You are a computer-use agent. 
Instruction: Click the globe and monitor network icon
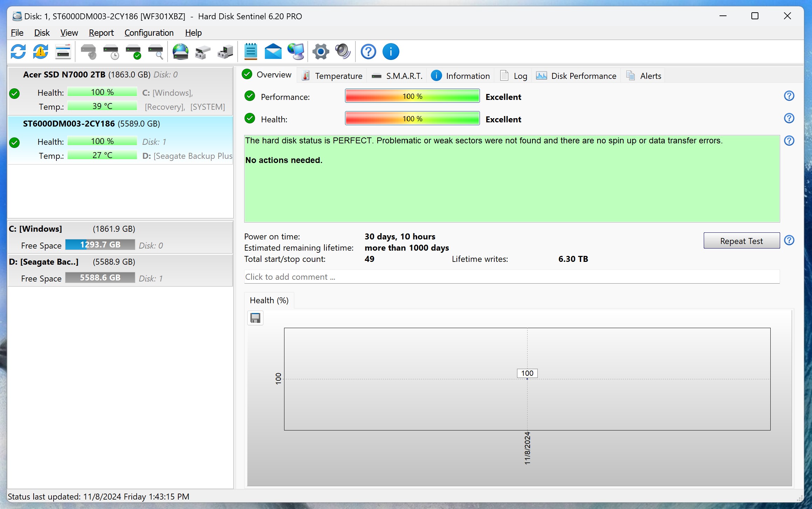point(296,52)
